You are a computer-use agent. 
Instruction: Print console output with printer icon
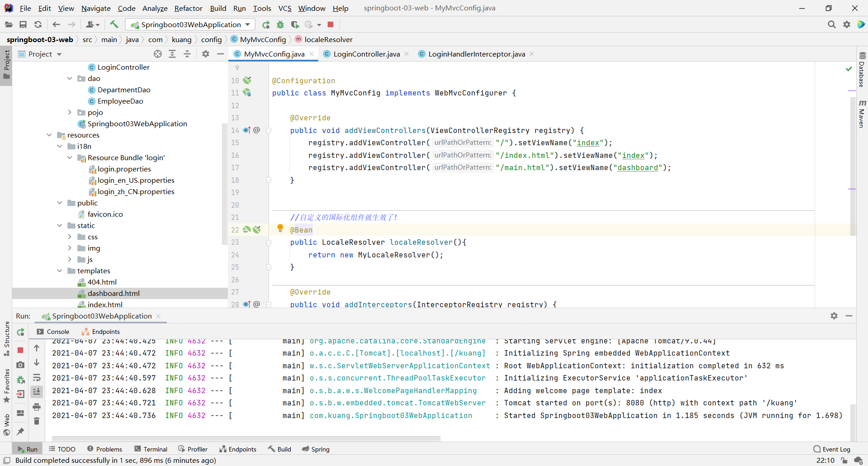[37, 407]
